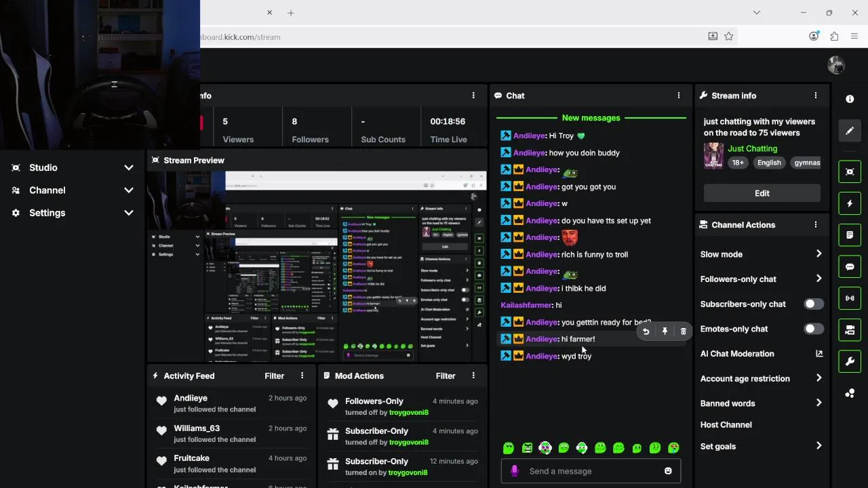Open the profile avatar menu
The width and height of the screenshot is (868, 488).
pos(836,65)
